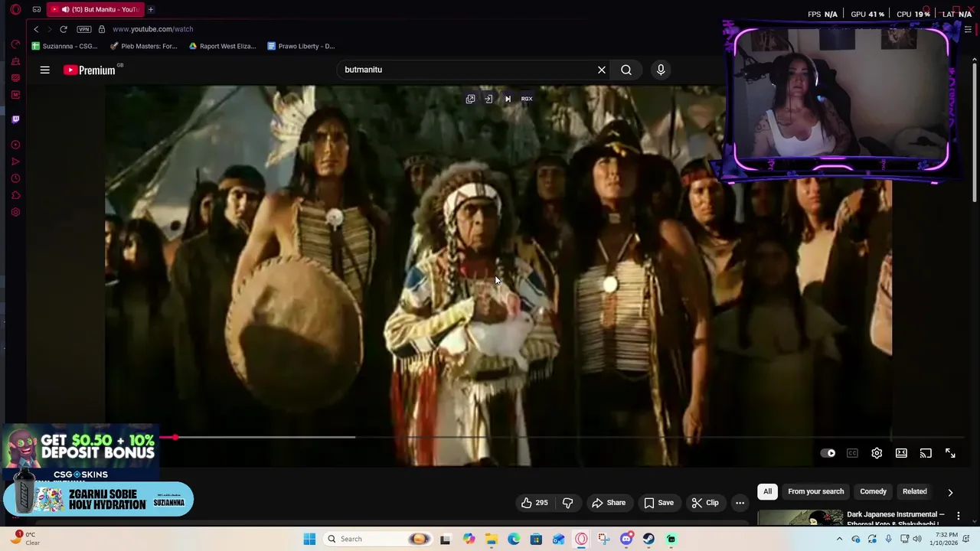Open the YouTube hamburger guide menu
980x551 pixels.
[44, 70]
